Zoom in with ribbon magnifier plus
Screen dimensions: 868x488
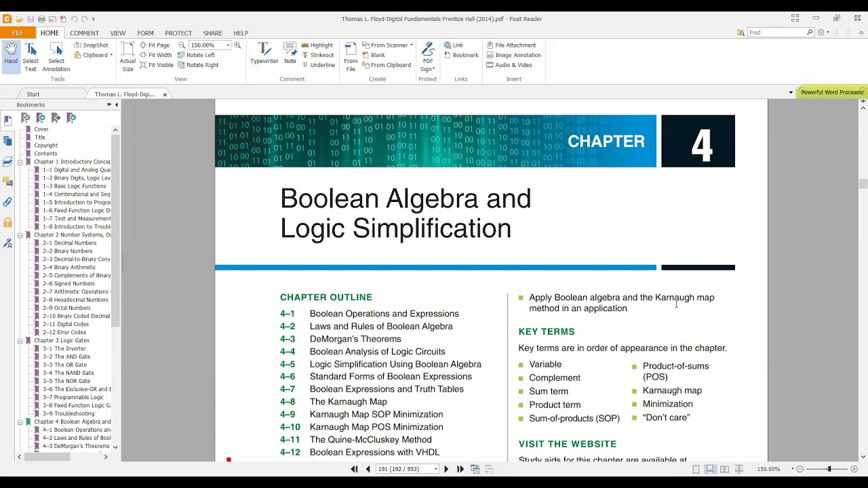pyautogui.click(x=237, y=45)
